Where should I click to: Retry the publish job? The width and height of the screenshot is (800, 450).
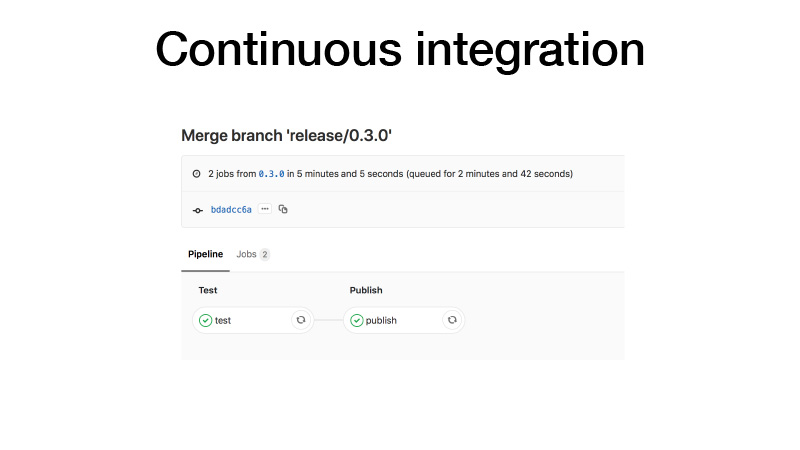click(x=452, y=320)
